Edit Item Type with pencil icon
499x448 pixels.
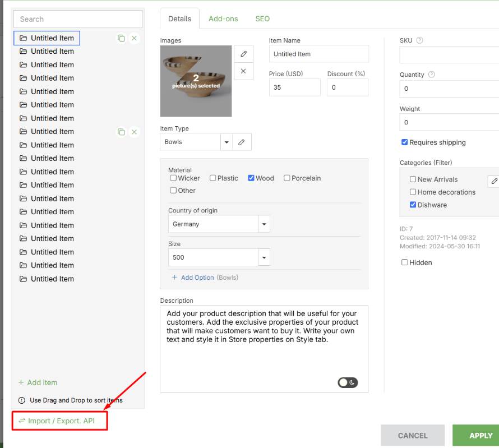[242, 142]
